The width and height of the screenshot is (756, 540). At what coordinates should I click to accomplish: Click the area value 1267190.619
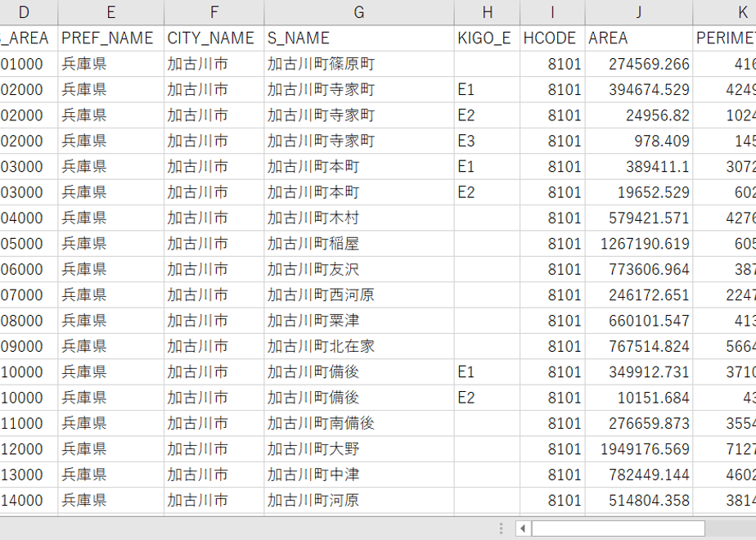click(639, 244)
